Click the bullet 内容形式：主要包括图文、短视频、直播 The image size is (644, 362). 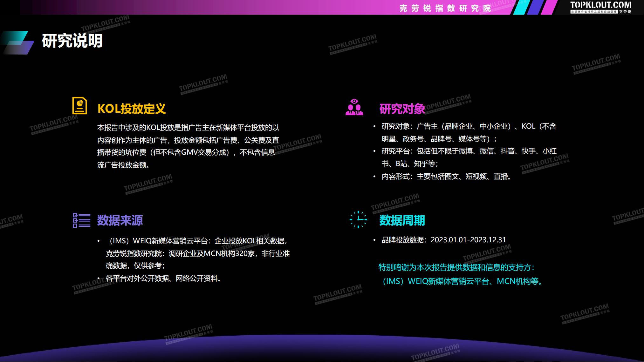(x=447, y=176)
